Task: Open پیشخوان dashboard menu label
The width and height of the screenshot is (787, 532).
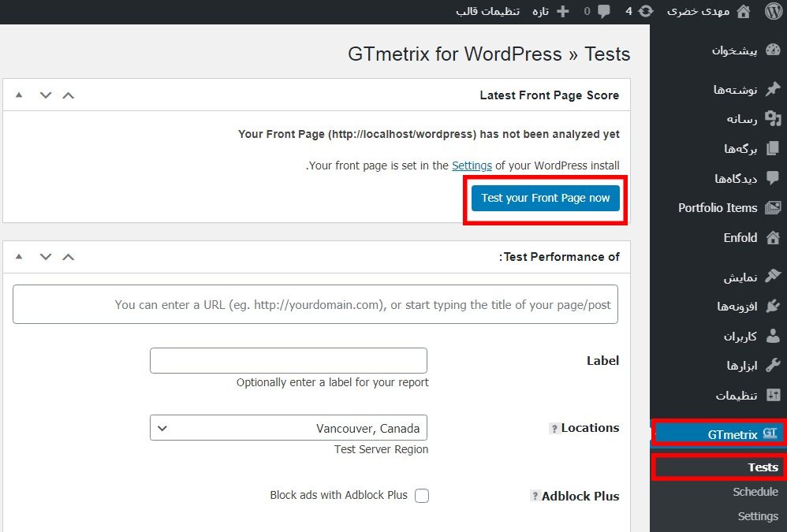Action: (735, 50)
